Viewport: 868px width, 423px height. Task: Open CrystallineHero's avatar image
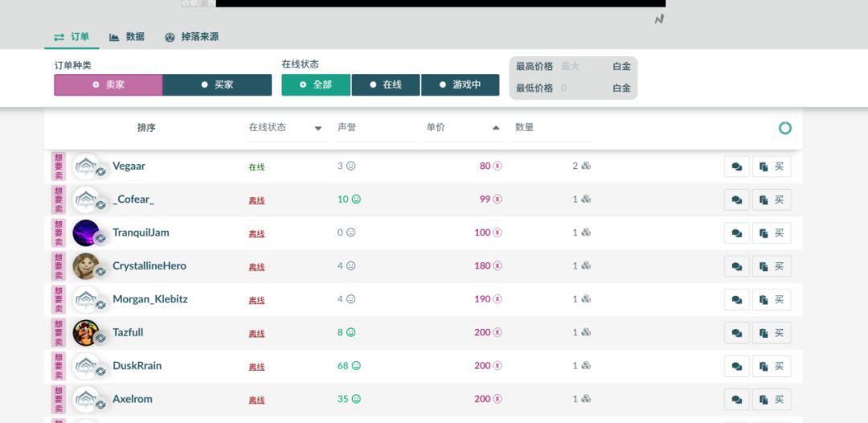[x=86, y=266]
